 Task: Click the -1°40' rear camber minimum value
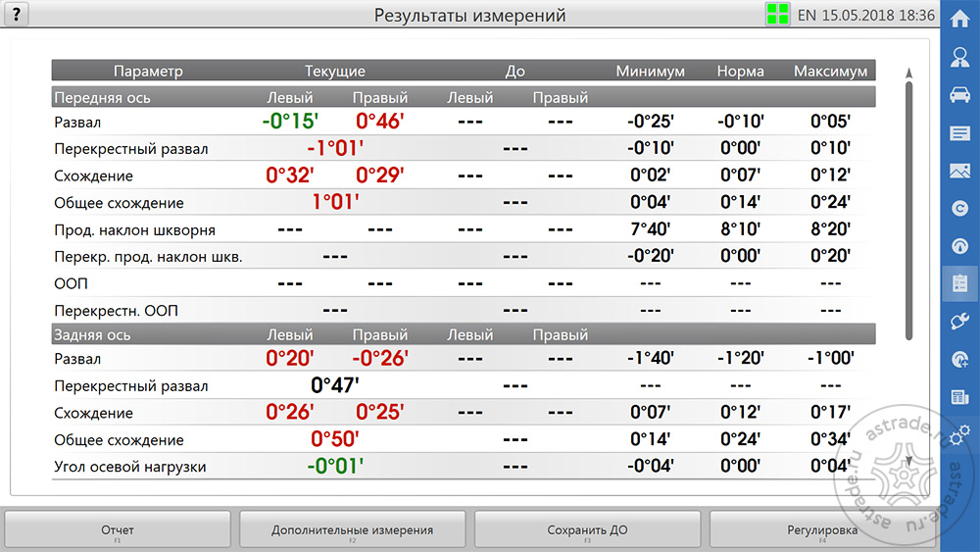650,358
